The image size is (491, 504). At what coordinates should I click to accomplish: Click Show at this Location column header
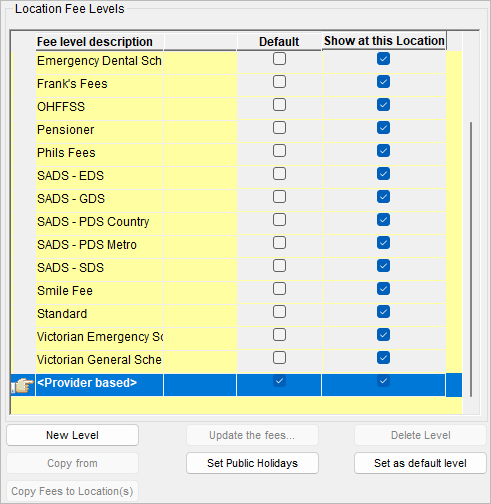[384, 41]
